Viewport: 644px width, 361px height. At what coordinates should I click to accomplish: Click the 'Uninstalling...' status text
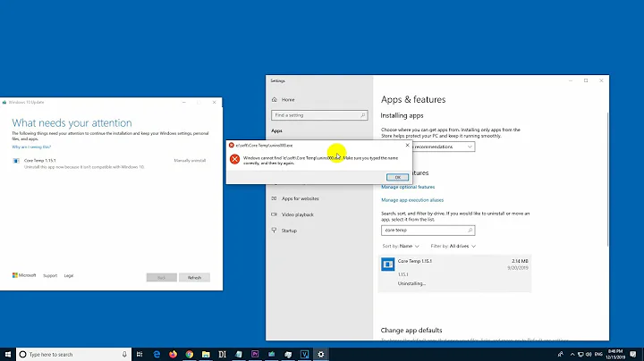click(x=411, y=283)
